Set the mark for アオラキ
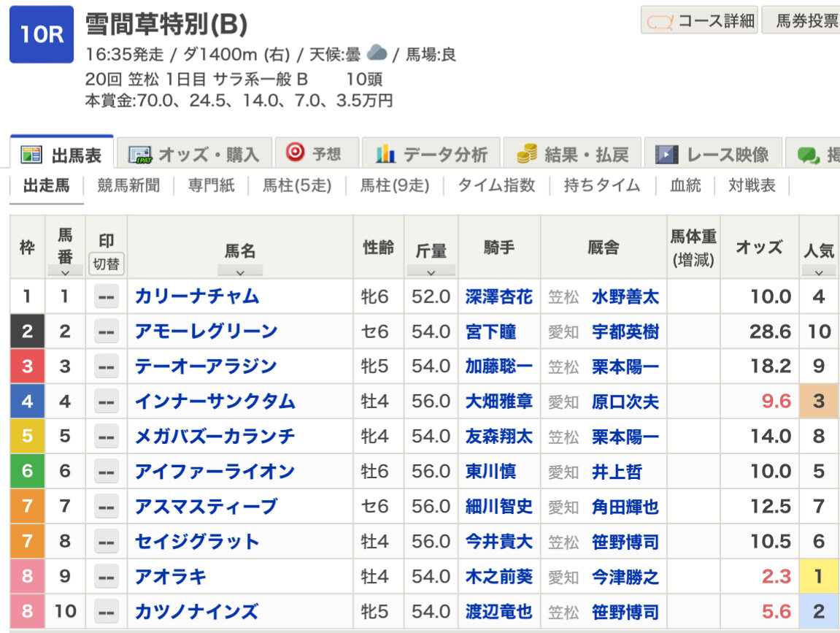 coord(107,577)
